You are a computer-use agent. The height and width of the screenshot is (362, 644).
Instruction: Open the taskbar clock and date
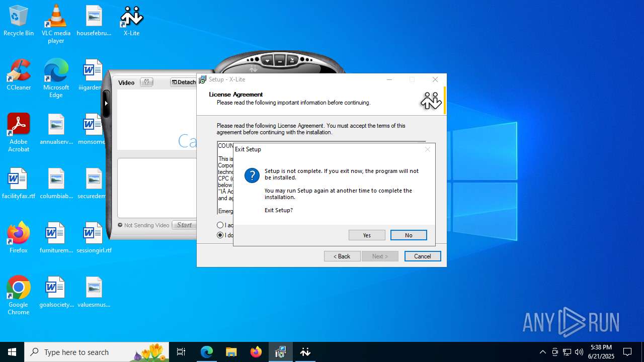click(x=601, y=352)
